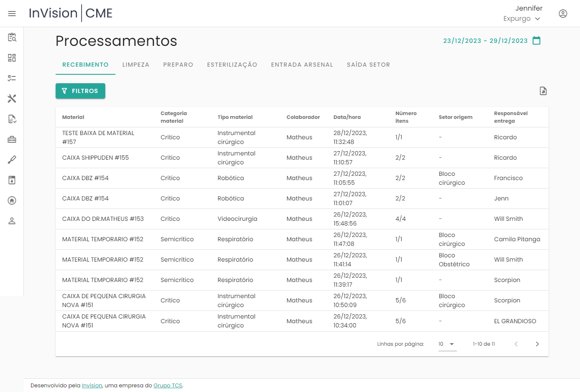Go to next page of results
This screenshot has height=392, width=580.
tap(537, 344)
